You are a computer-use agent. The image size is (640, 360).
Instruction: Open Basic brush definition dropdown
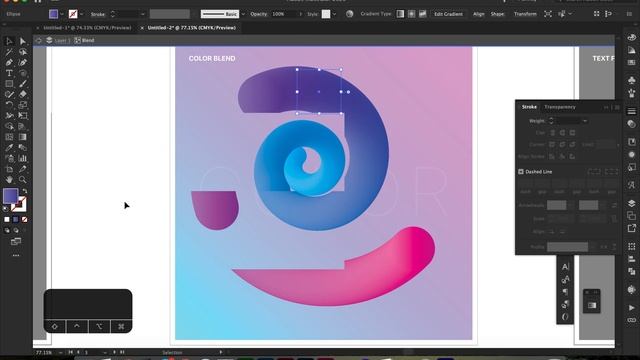tap(243, 14)
